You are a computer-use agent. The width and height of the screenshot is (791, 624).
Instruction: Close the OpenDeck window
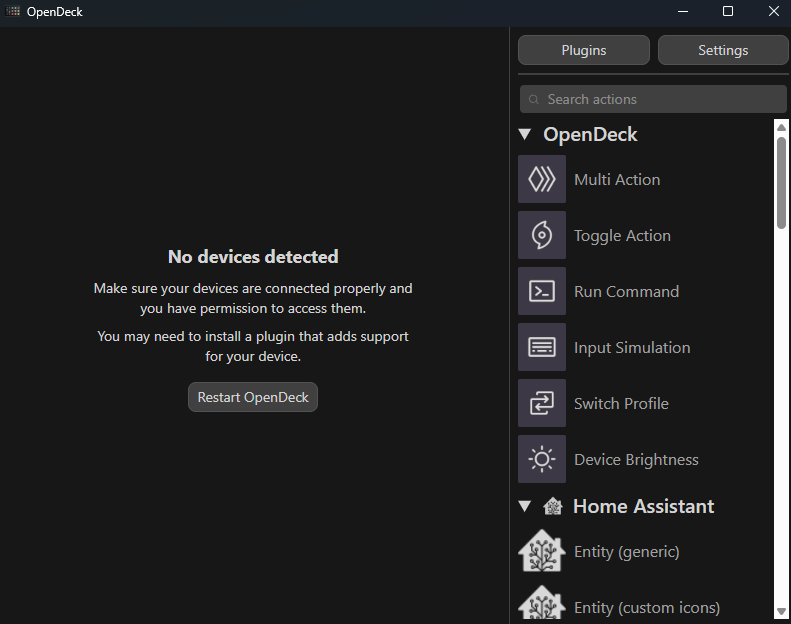774,11
